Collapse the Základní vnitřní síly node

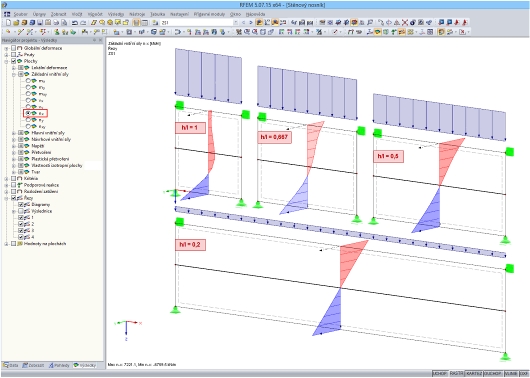[14, 74]
